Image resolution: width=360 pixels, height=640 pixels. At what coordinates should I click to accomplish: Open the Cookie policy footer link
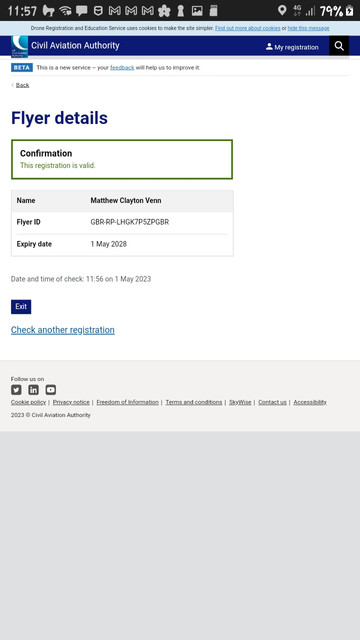28,402
